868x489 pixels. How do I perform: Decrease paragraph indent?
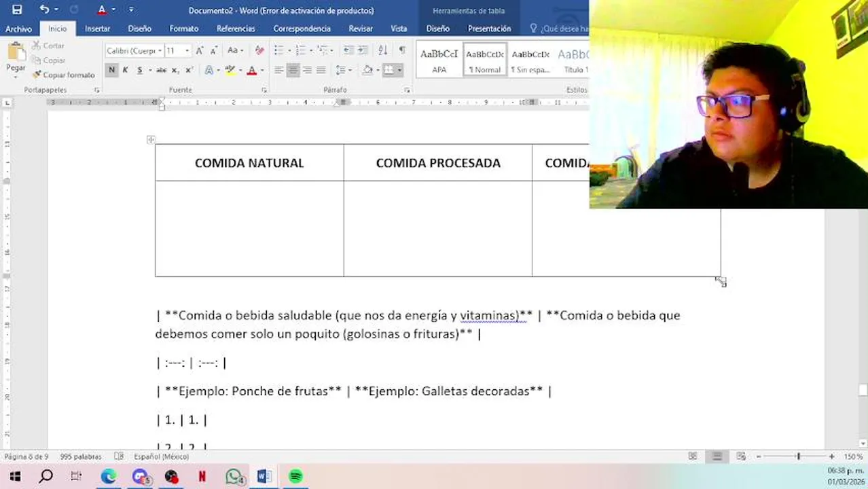tap(348, 50)
